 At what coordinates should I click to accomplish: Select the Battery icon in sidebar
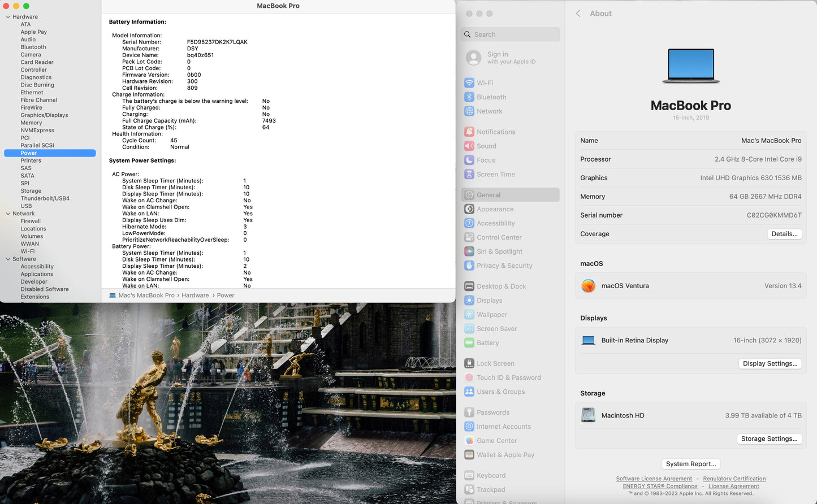click(469, 343)
